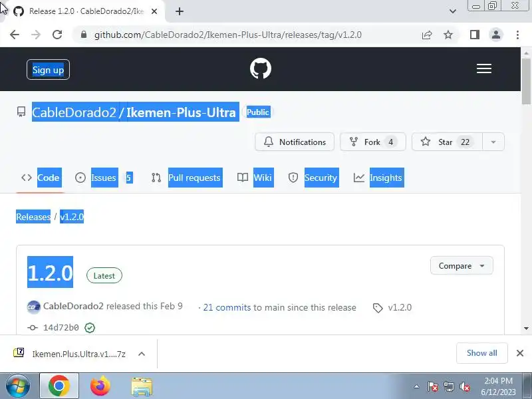Go back using the browser back arrow
The width and height of the screenshot is (532, 399).
pos(15,35)
